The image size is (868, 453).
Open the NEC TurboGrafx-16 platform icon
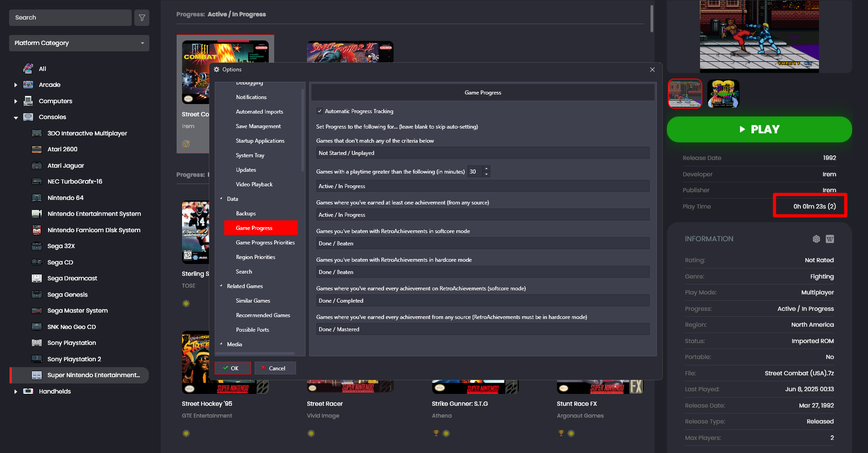click(37, 181)
